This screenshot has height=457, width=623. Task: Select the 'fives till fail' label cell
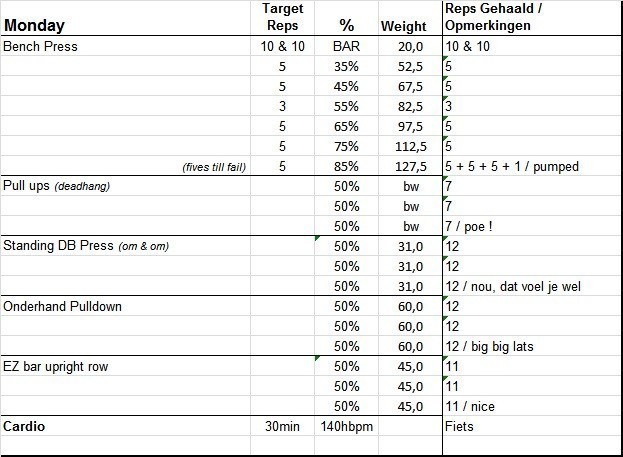(x=213, y=167)
